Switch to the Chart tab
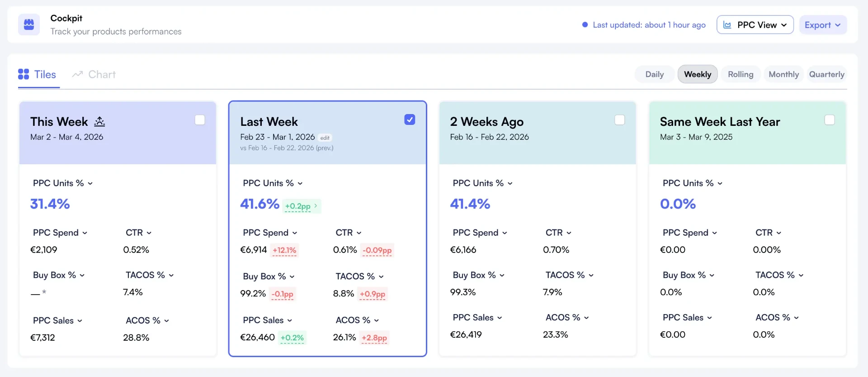The image size is (868, 377). click(94, 74)
